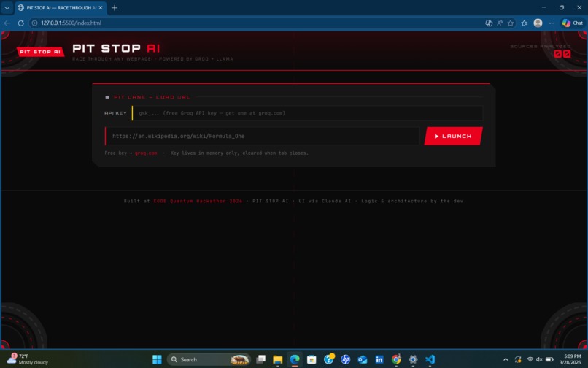Open Visual Studio Code from taskbar

click(430, 359)
